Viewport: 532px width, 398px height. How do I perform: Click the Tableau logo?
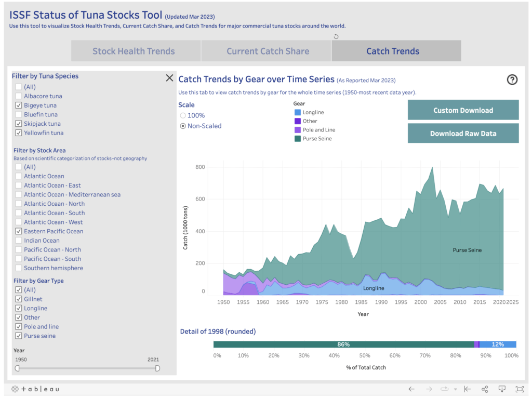pos(35,389)
